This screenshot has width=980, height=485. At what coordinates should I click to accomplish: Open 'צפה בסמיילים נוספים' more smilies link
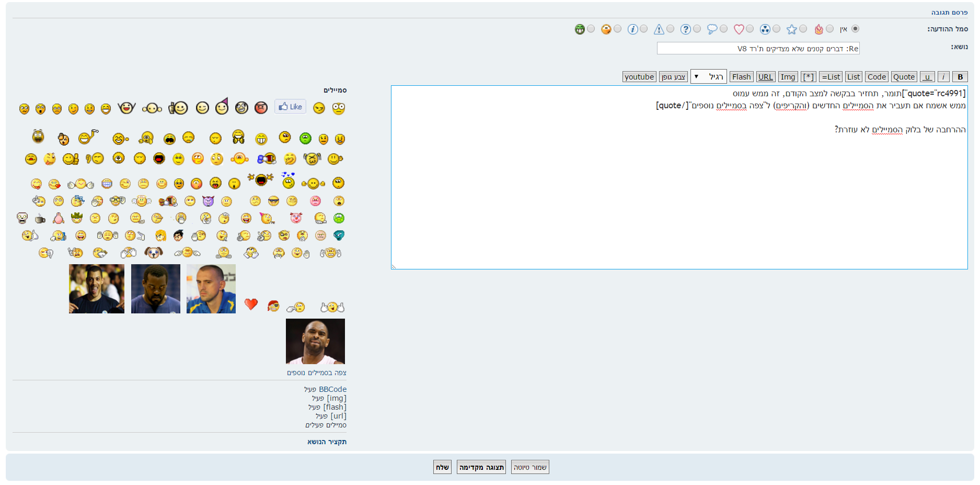point(317,373)
